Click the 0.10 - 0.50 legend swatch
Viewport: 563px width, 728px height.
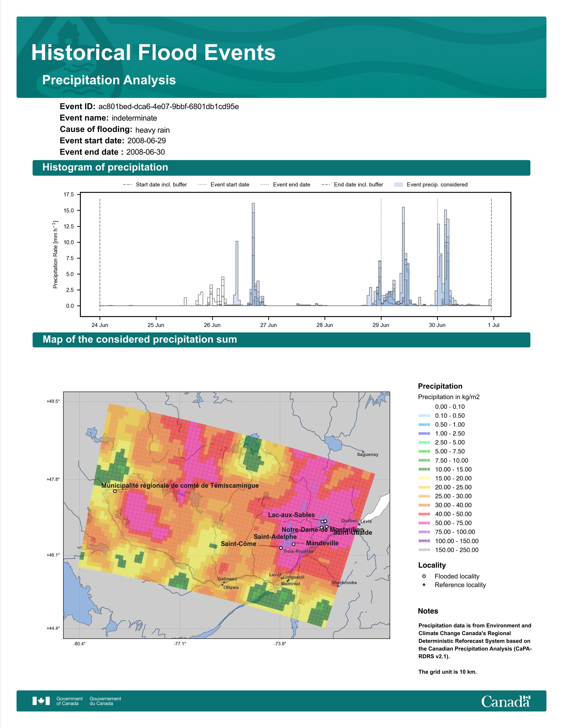424,416
